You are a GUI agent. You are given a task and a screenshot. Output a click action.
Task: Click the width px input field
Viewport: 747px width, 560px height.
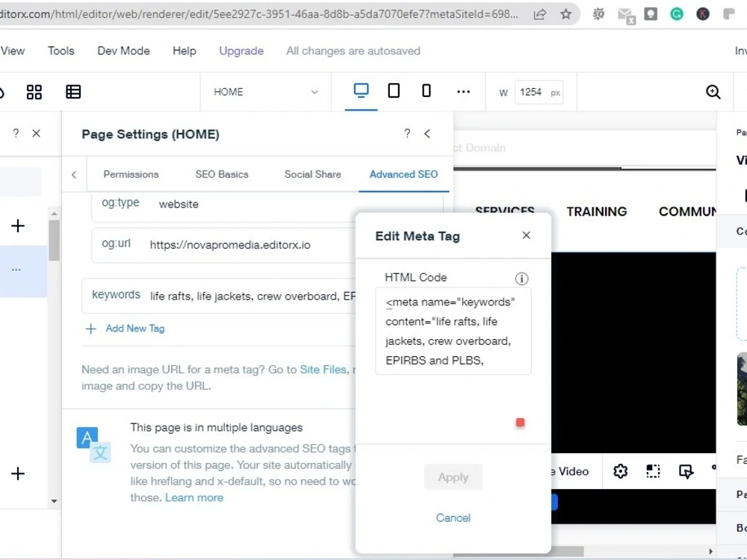tap(539, 92)
